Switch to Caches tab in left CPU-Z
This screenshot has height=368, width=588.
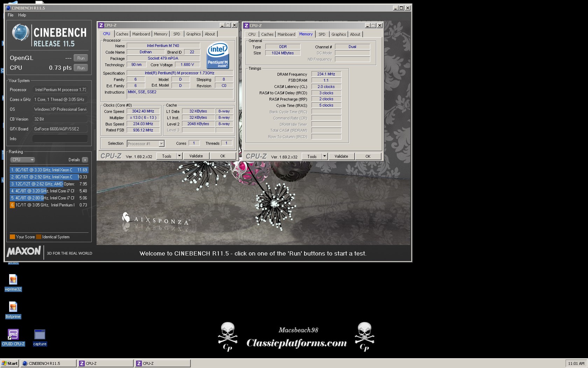122,34
